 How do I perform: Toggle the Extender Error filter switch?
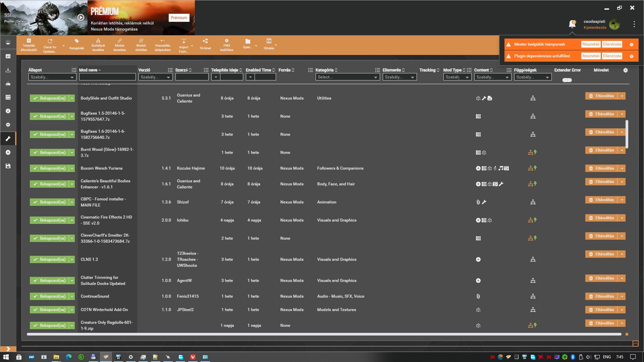pos(567,80)
